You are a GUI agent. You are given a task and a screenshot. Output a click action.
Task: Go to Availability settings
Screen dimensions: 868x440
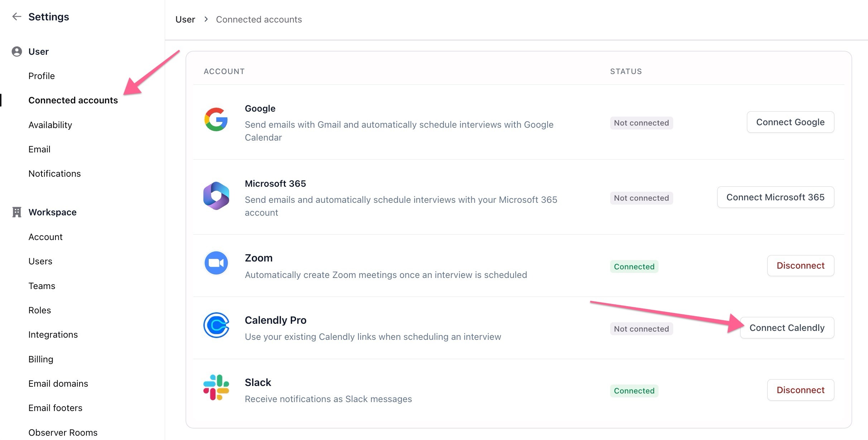50,125
